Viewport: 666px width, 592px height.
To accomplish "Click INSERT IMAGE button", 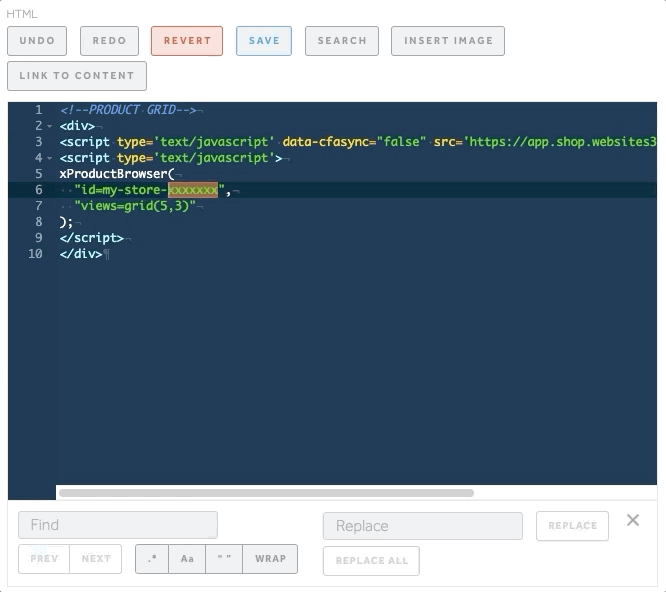I will pos(448,41).
